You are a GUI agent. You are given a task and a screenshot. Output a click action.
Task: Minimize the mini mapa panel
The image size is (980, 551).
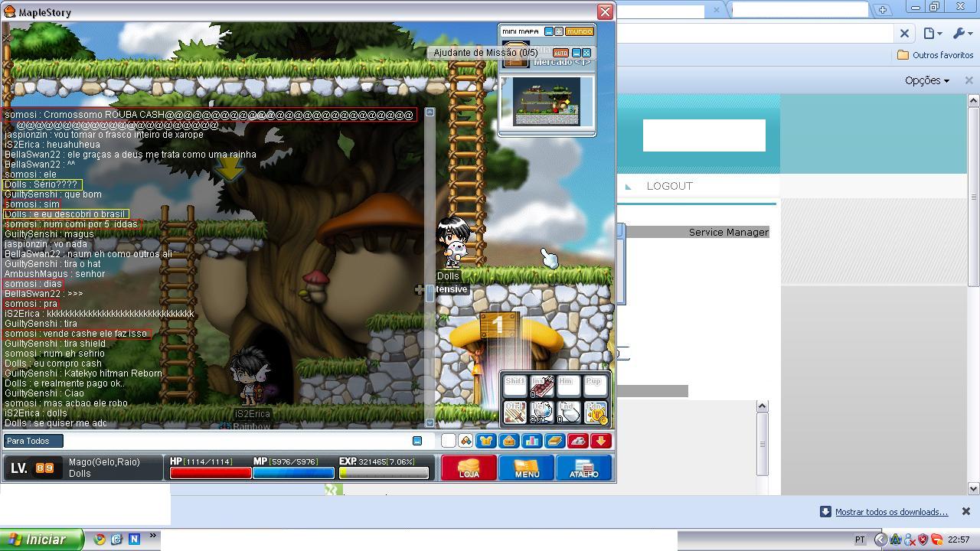pos(548,31)
